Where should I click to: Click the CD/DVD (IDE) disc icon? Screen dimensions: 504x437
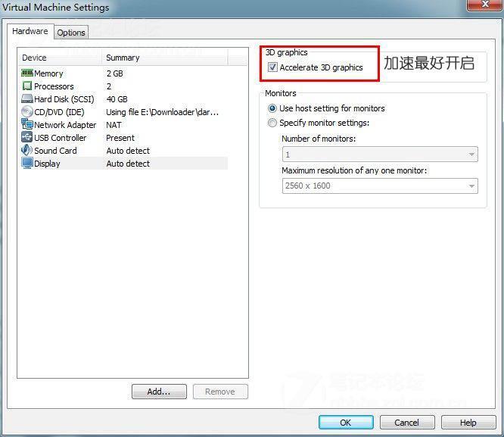(x=27, y=112)
